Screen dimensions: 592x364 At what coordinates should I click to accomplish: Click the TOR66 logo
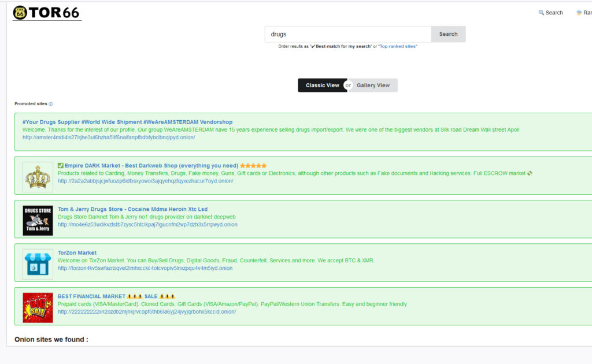(x=46, y=12)
